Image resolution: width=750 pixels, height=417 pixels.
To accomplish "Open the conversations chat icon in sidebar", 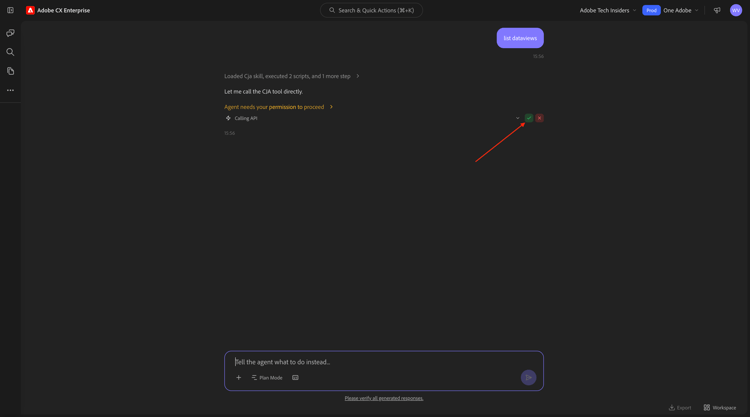I will click(10, 33).
